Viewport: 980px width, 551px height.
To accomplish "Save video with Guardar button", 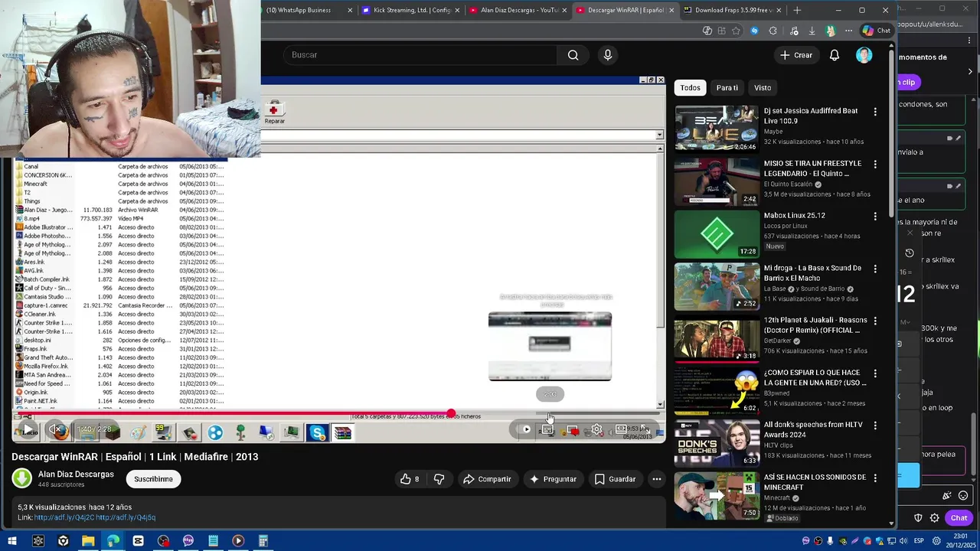I will click(x=615, y=479).
